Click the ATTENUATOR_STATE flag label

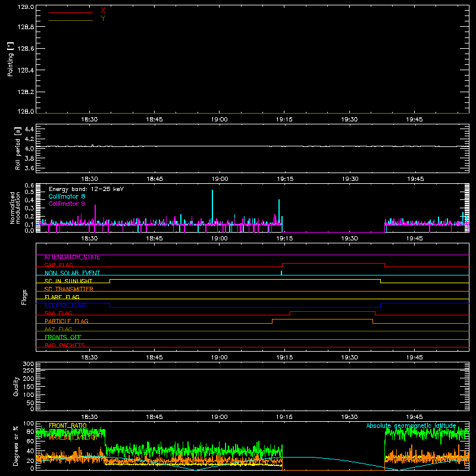click(x=72, y=257)
